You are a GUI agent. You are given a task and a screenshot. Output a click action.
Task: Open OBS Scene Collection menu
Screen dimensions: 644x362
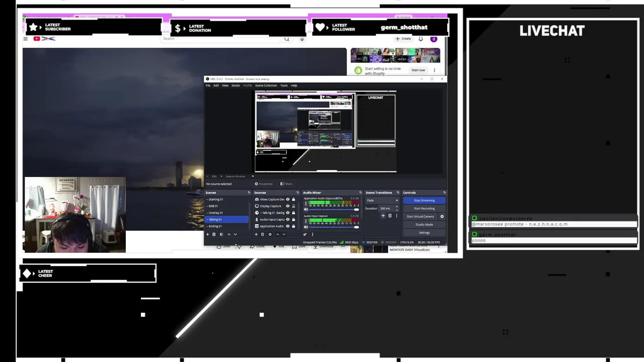(266, 85)
